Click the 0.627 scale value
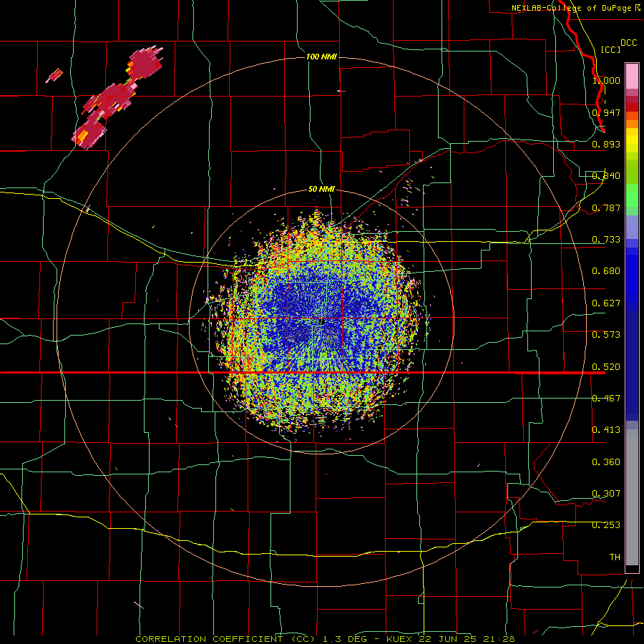This screenshot has height=644, width=644. tap(606, 303)
